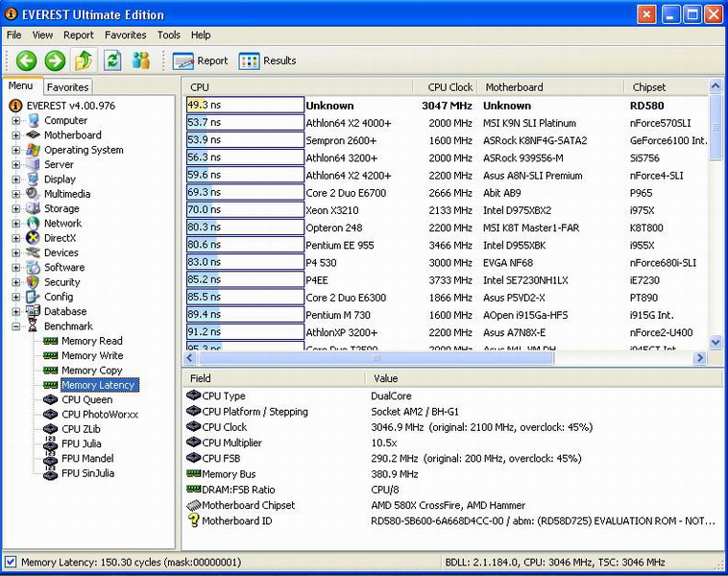728x576 pixels.
Task: Select the highlighted Memory Latency item
Action: tap(99, 385)
